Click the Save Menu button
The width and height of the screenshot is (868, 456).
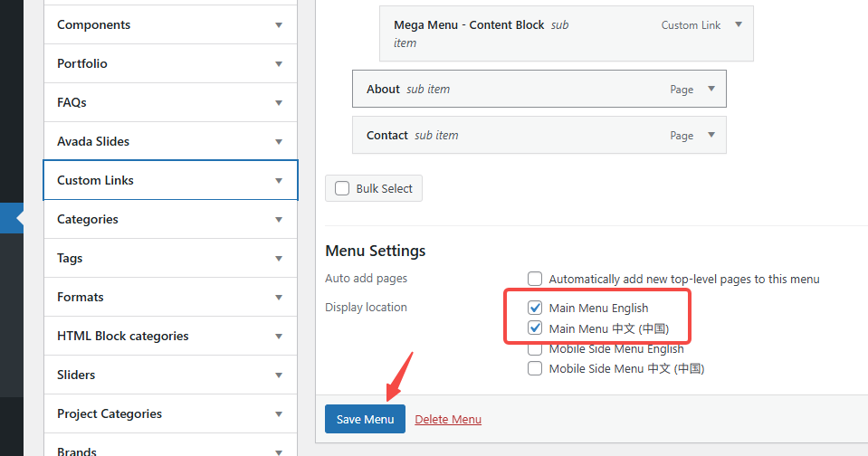[365, 420]
